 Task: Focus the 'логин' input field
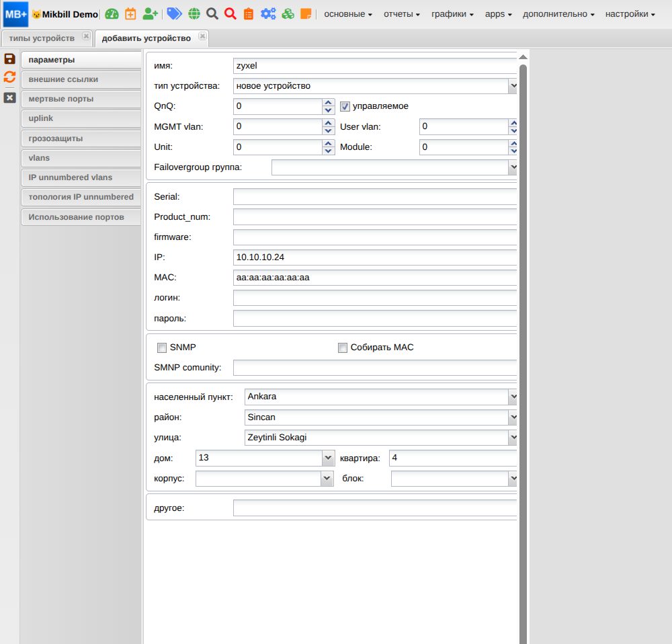coord(375,298)
